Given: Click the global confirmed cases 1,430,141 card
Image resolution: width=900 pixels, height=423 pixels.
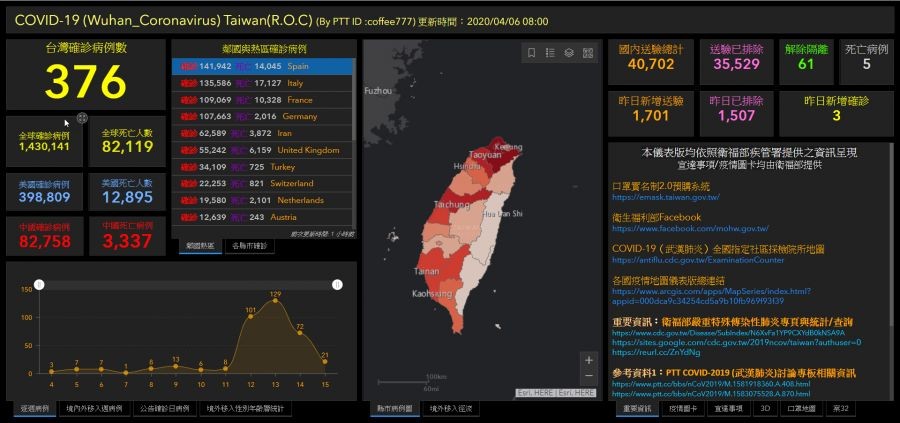Looking at the screenshot, I should [44, 142].
